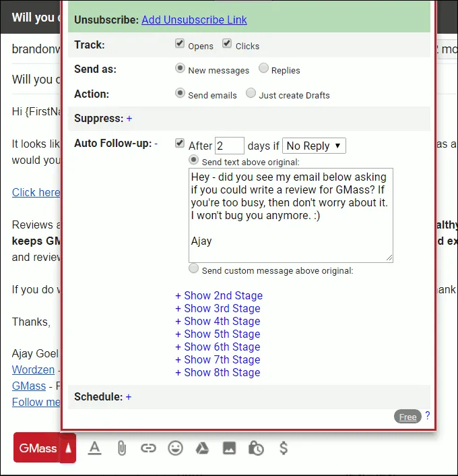Collapse the Auto Follow-up section minus sign
Viewport: 458px width, 476px height.
click(x=156, y=143)
